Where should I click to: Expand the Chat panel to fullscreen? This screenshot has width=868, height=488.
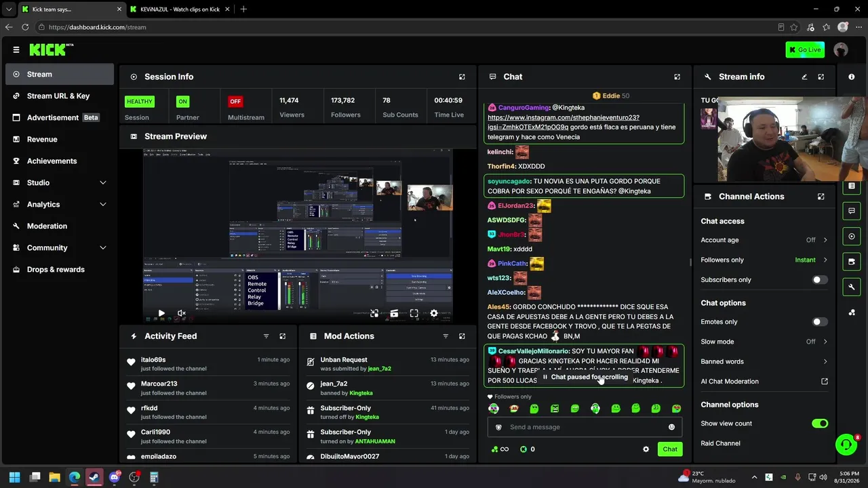(677, 77)
